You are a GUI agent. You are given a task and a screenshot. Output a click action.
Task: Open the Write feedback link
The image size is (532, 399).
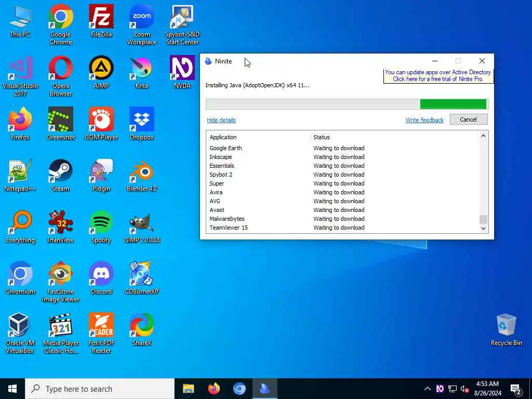coord(424,120)
